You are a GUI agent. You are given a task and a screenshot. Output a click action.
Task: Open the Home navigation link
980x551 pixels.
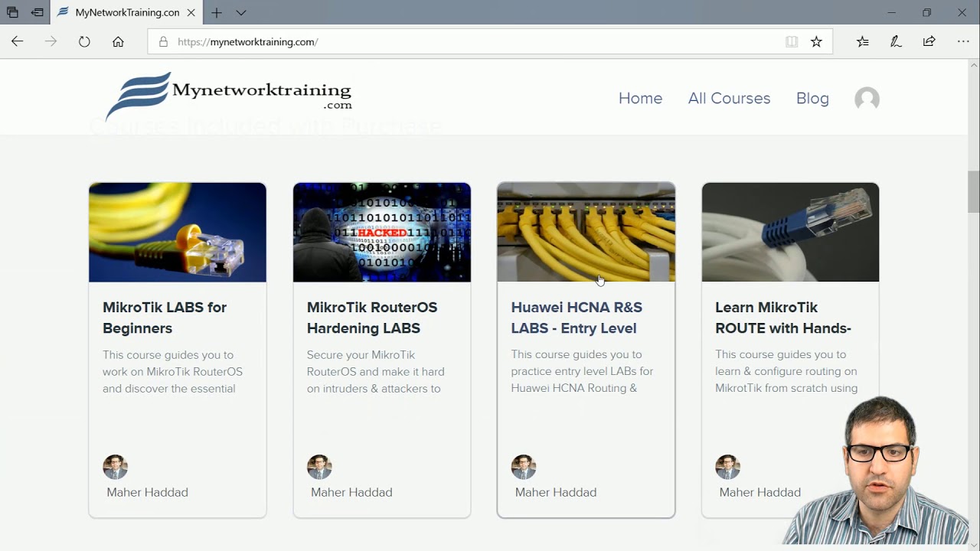tap(640, 98)
